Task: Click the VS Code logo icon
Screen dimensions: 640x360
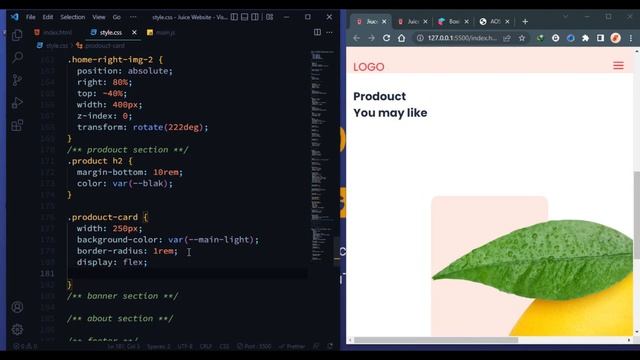Action: point(15,17)
